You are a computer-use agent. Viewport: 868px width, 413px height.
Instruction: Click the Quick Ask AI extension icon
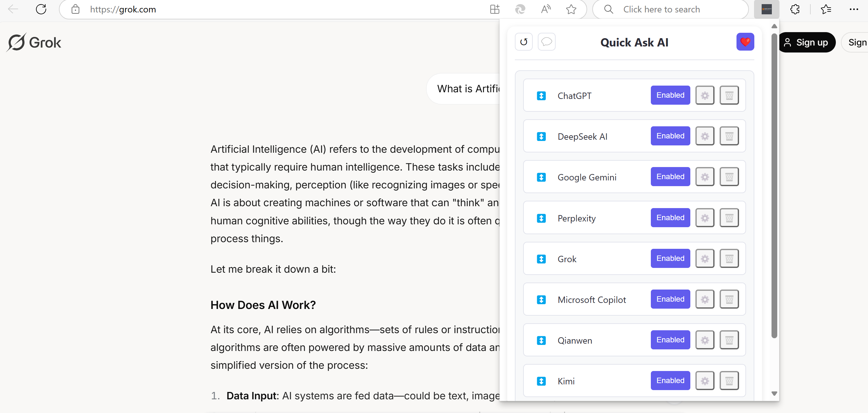pyautogui.click(x=766, y=9)
